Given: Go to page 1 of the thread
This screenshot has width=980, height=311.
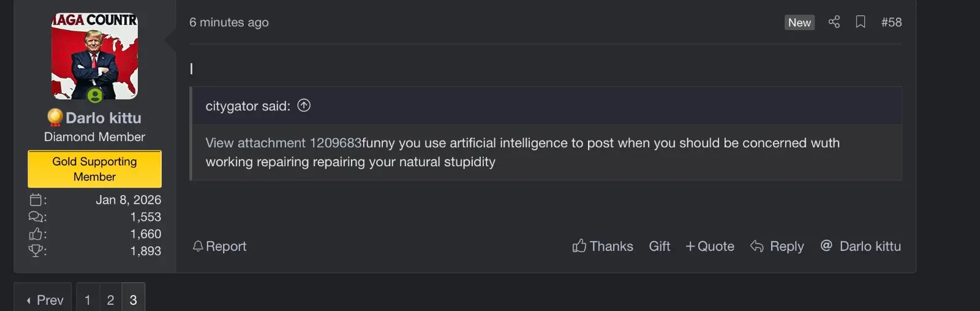Looking at the screenshot, I should point(88,300).
